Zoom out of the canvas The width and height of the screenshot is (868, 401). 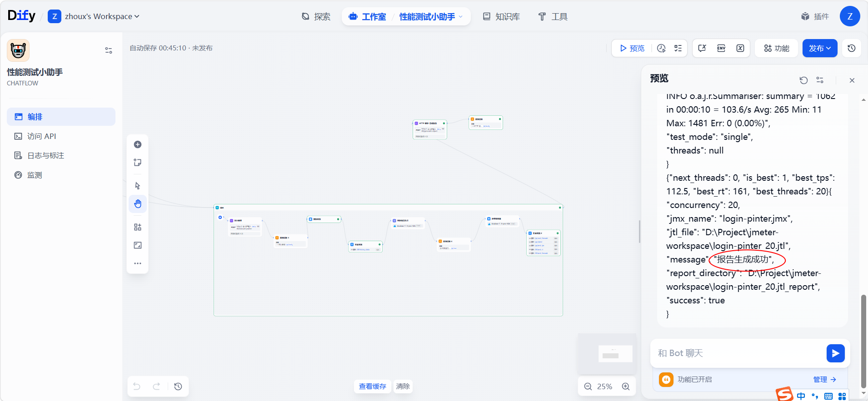coord(588,386)
